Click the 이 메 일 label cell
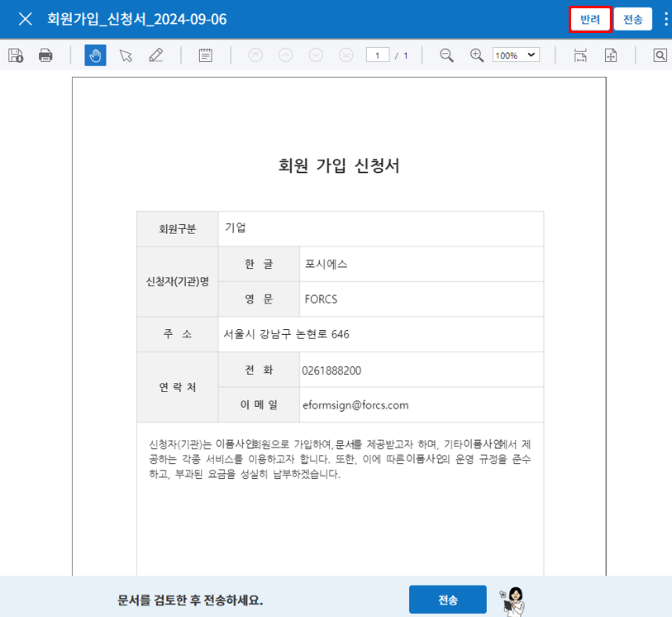The image size is (672, 617). [x=259, y=405]
